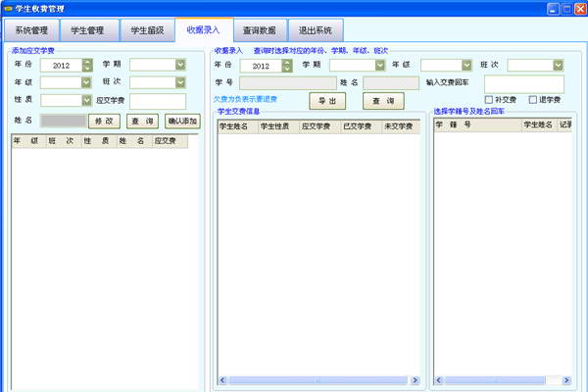Image resolution: width=588 pixels, height=392 pixels.
Task: Click the 退出系统 tab
Action: [316, 30]
